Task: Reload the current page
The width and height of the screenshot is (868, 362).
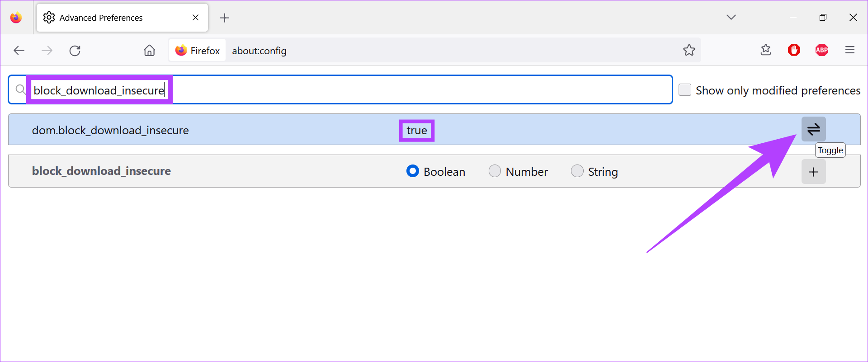Action: [x=75, y=51]
